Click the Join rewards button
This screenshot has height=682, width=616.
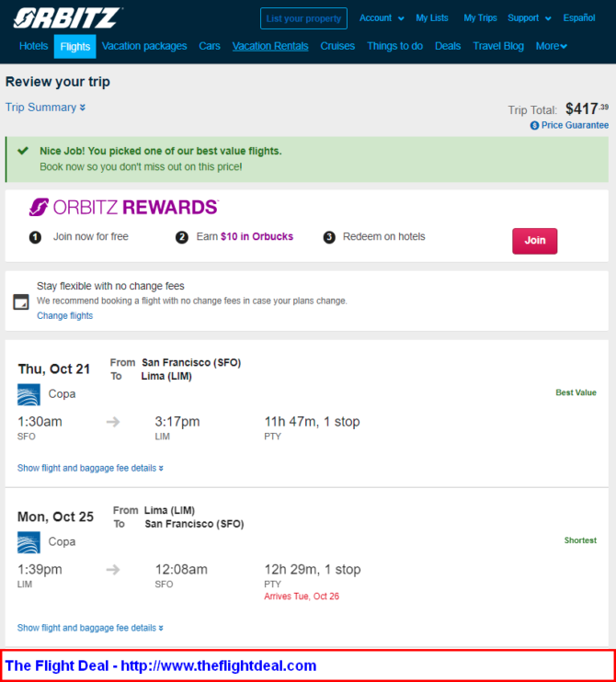[x=535, y=241]
